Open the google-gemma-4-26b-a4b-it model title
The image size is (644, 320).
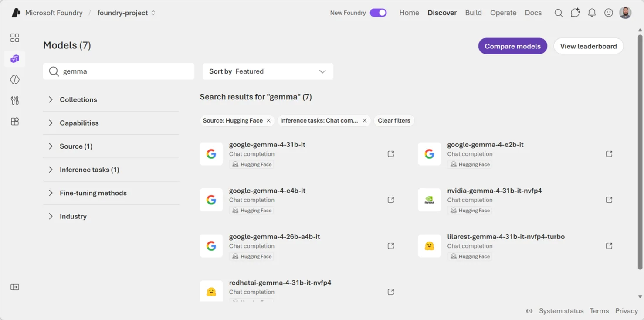tap(275, 237)
